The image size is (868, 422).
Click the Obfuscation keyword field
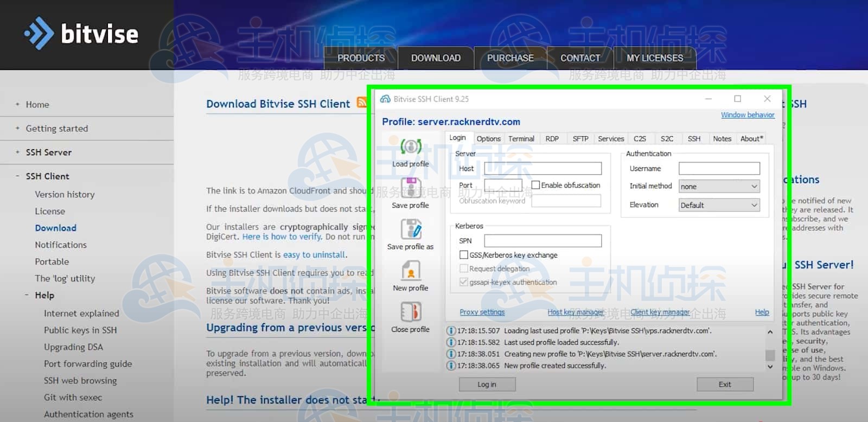(x=566, y=201)
